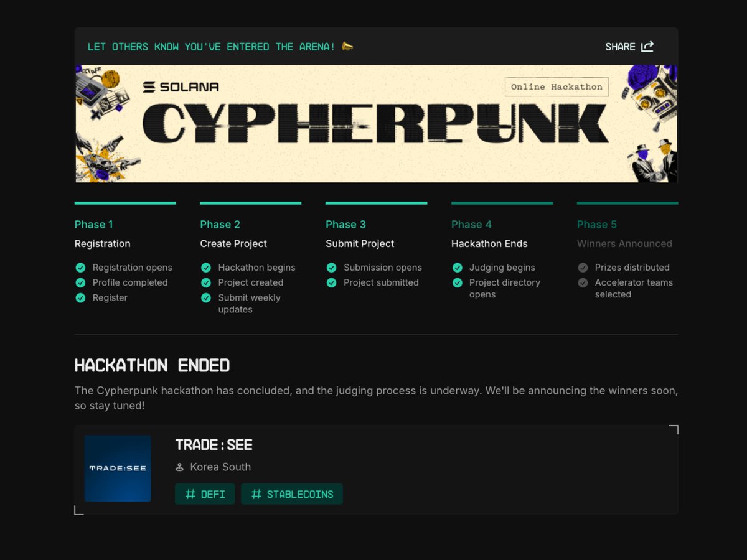Screen dimensions: 747x560
Task: Click the Hackathon Ends phase title
Action: (x=489, y=244)
